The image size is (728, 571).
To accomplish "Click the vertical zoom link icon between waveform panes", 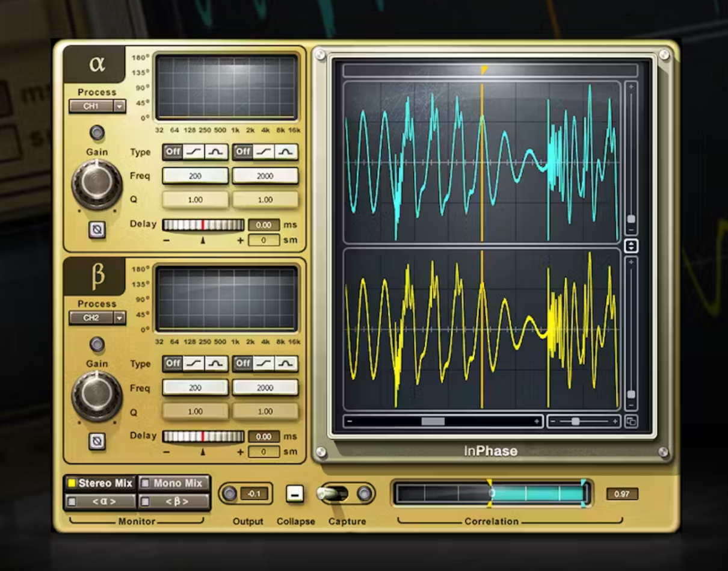I will [631, 245].
